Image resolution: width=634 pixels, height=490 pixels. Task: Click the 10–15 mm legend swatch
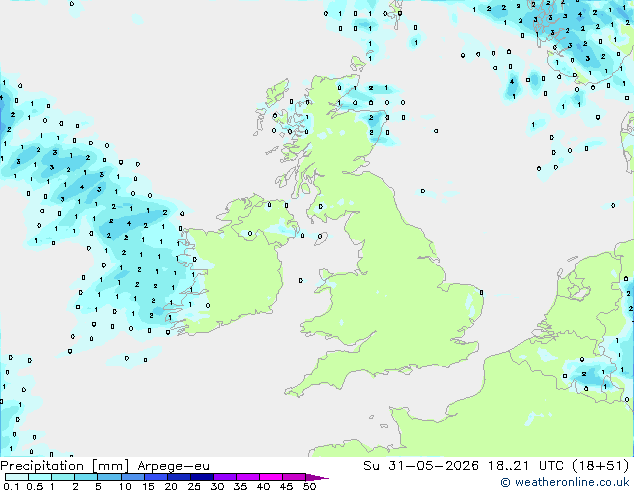pyautogui.click(x=133, y=477)
